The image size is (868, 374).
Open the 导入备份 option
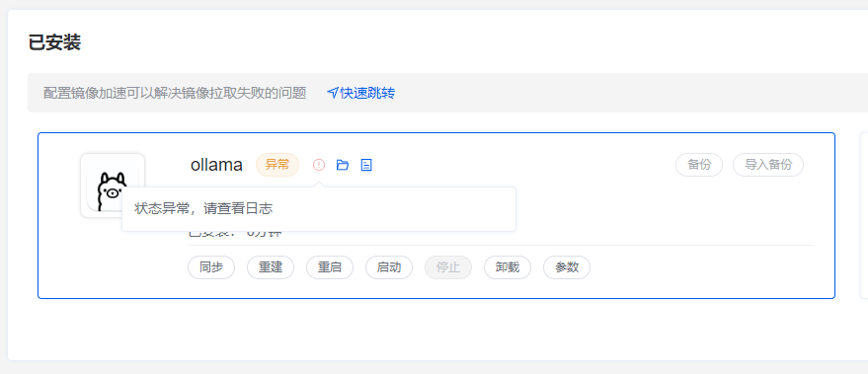pos(768,165)
